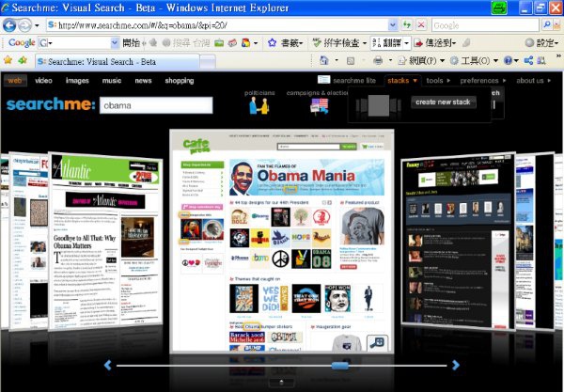Select the music search category
Image resolution: width=564 pixels, height=392 pixels.
point(112,81)
